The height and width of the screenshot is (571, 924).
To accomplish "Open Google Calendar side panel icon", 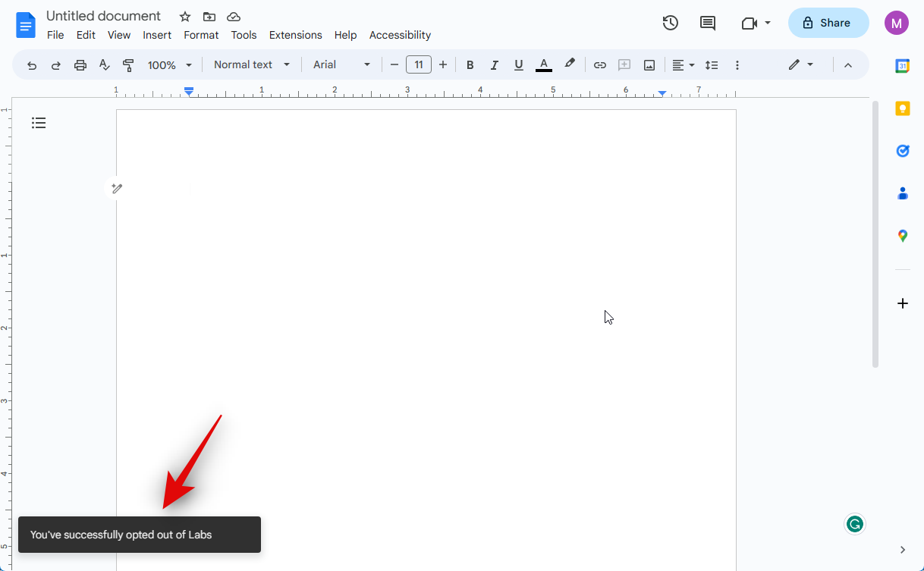I will click(x=902, y=66).
